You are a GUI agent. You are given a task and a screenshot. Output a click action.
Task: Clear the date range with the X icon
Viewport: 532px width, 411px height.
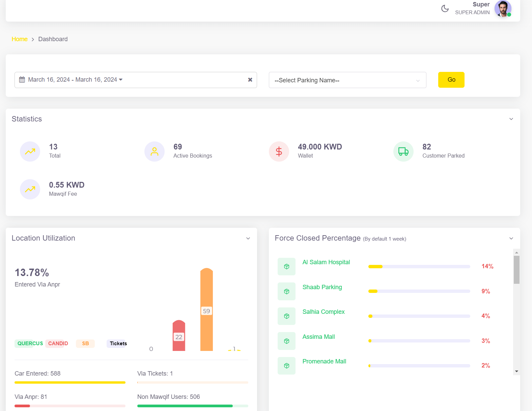(250, 80)
